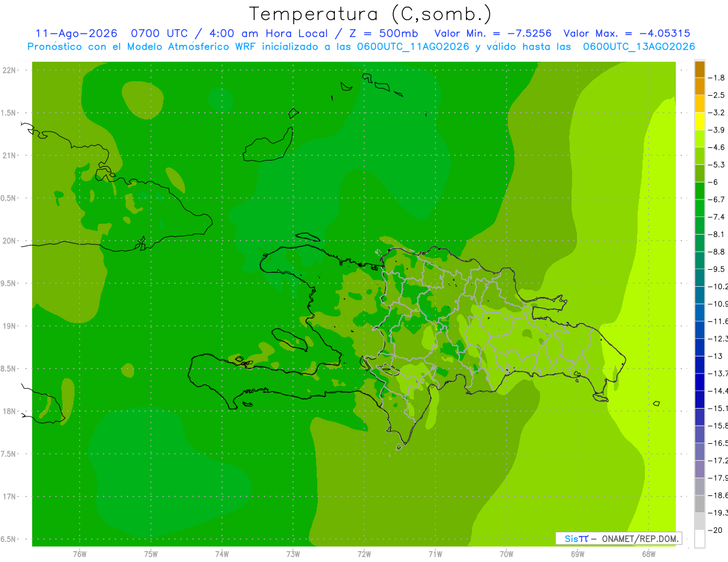Click the "SisTT - ONAMET/REP.DOM." logo box

(x=619, y=538)
